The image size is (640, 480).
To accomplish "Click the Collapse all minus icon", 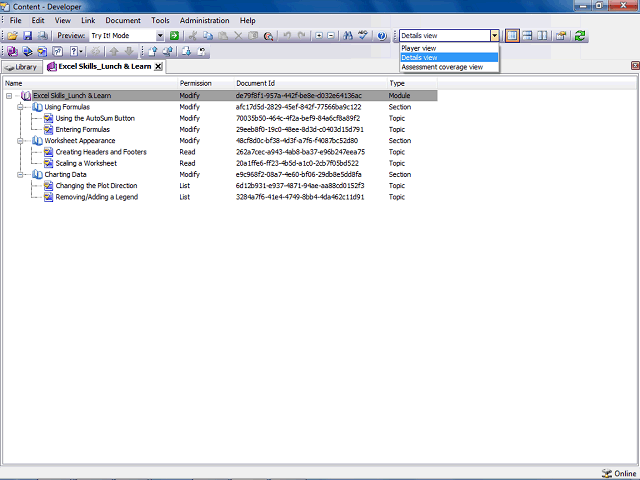I will (331, 36).
